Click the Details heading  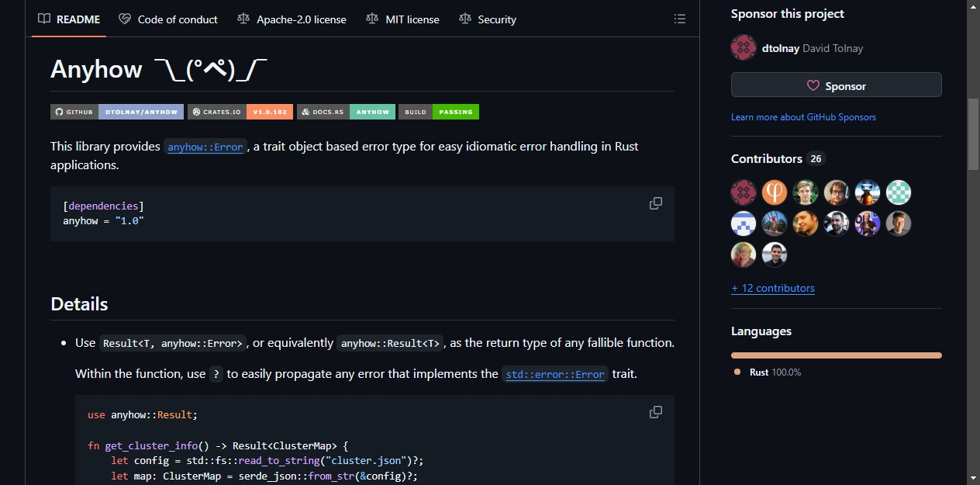[x=79, y=304]
